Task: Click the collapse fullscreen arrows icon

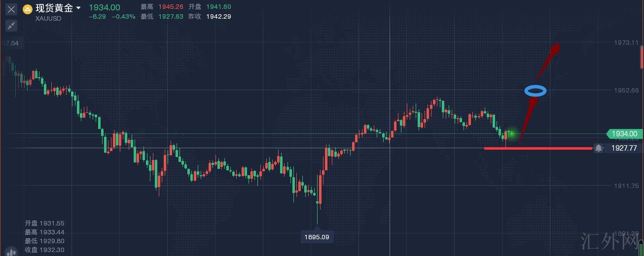Action: coord(11,26)
